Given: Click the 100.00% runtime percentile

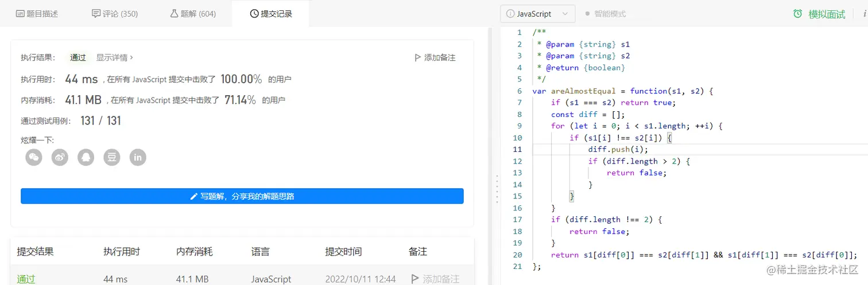Looking at the screenshot, I should 241,79.
